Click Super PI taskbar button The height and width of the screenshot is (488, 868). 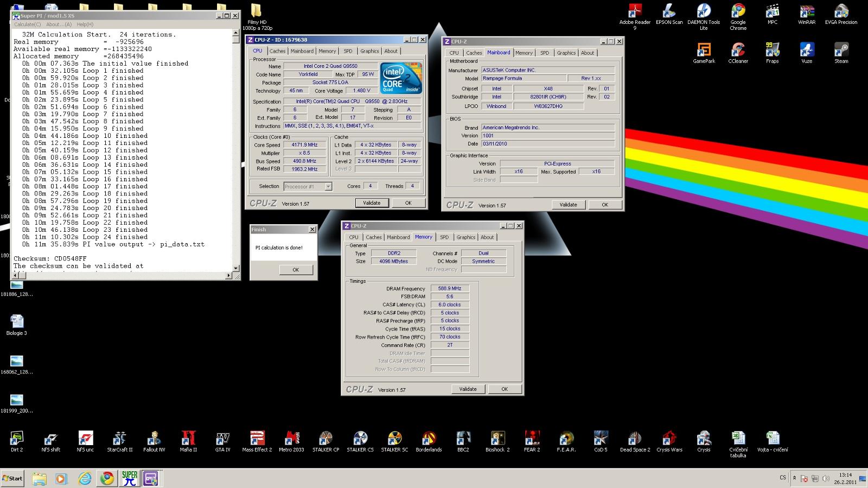129,478
